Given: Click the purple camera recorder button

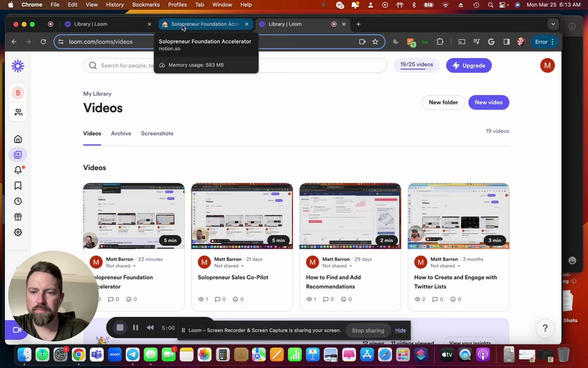Looking at the screenshot, I should 17,330.
